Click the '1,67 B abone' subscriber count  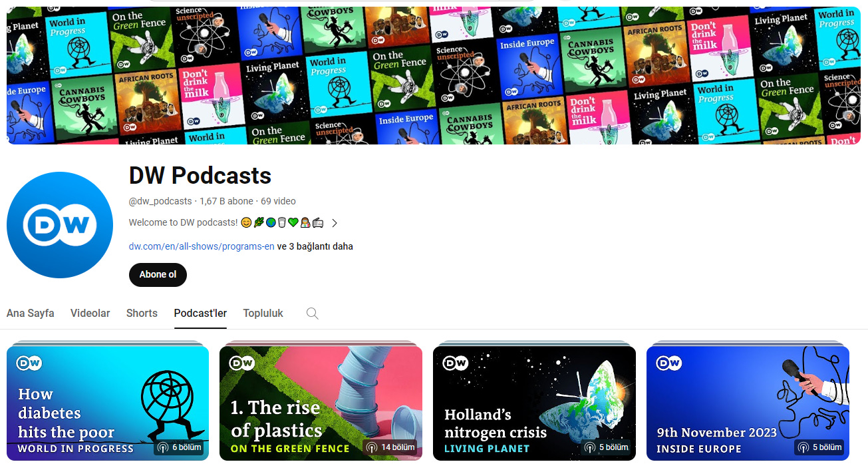pos(226,201)
